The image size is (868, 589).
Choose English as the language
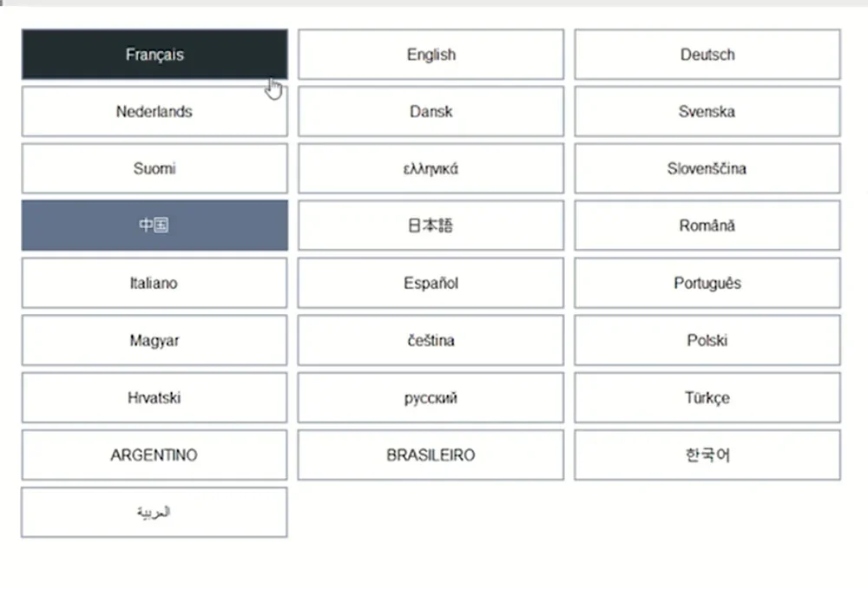[431, 54]
